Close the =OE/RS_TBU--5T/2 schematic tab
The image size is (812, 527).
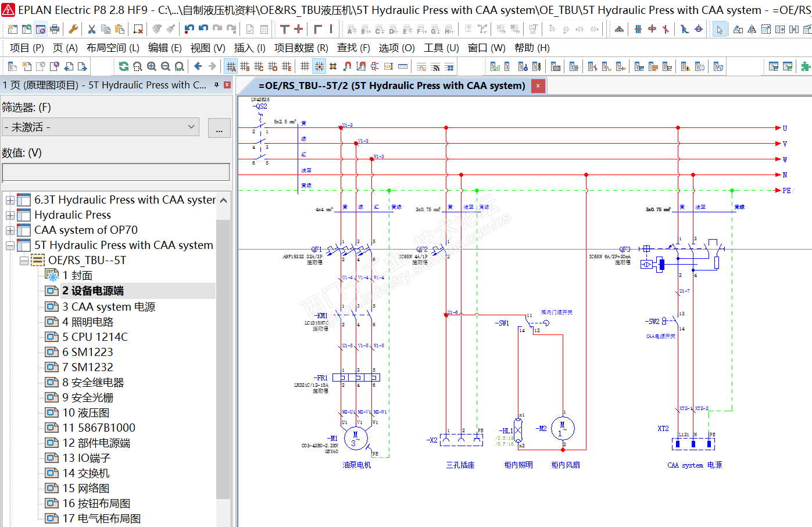point(538,86)
